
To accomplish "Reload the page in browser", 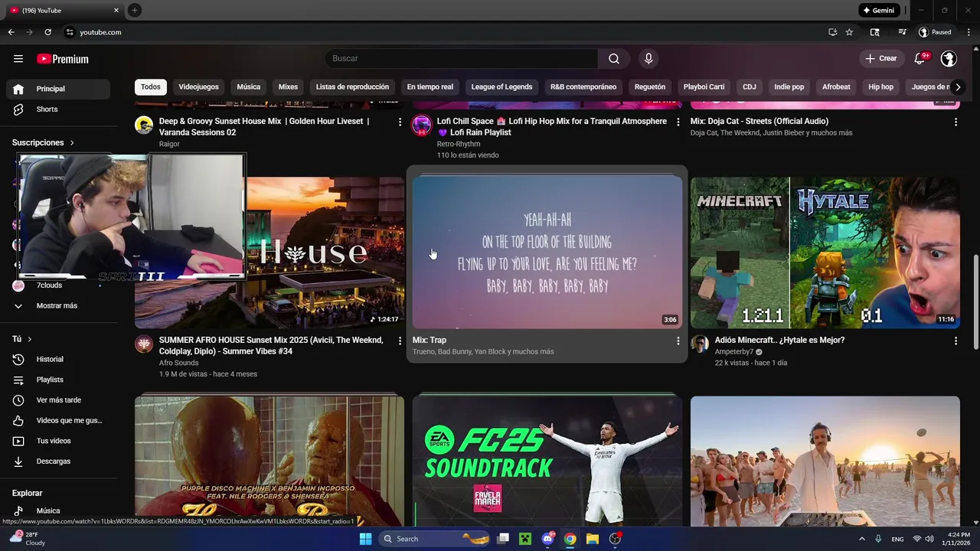I will (47, 32).
